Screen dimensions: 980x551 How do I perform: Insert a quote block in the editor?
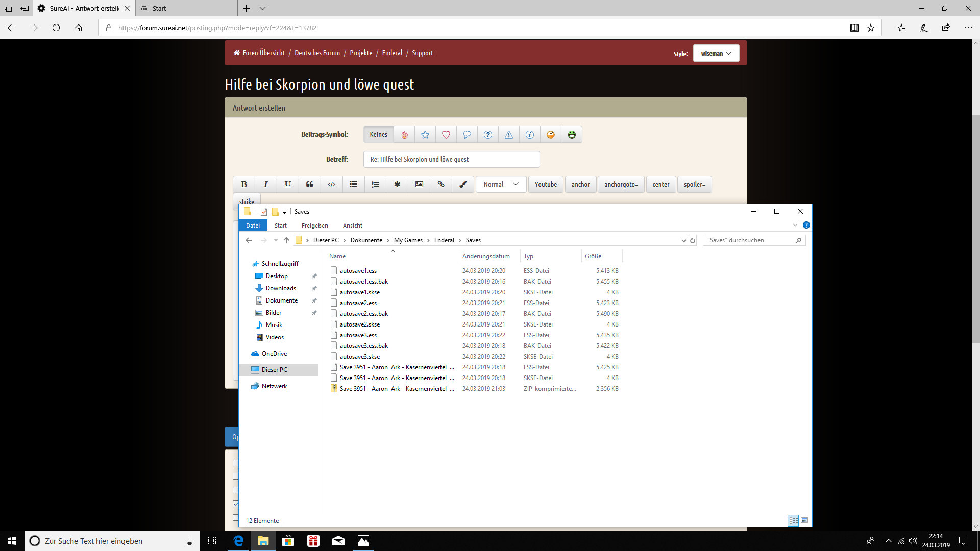tap(309, 184)
